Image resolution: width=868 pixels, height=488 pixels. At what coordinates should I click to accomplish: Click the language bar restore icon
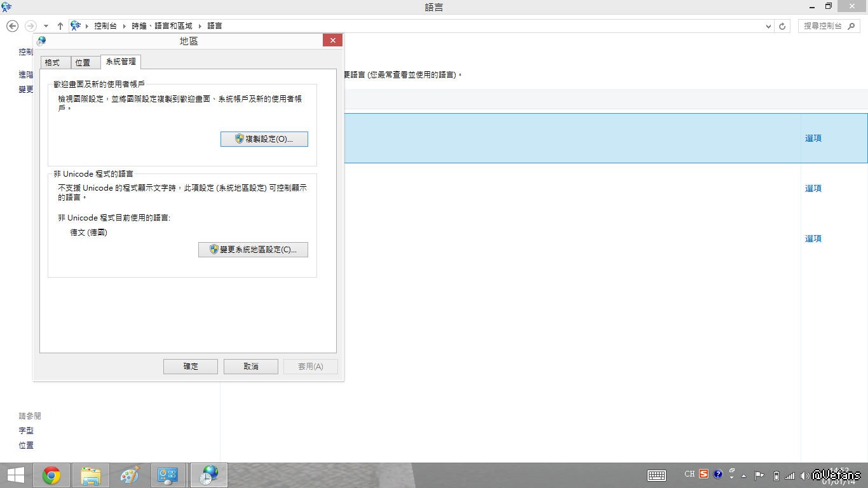pyautogui.click(x=732, y=471)
